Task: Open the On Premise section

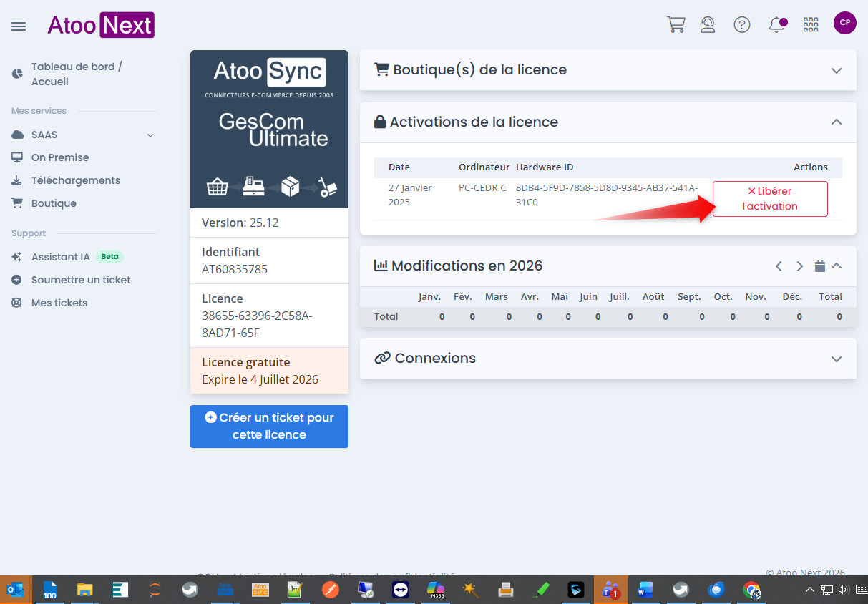Action: coord(60,157)
